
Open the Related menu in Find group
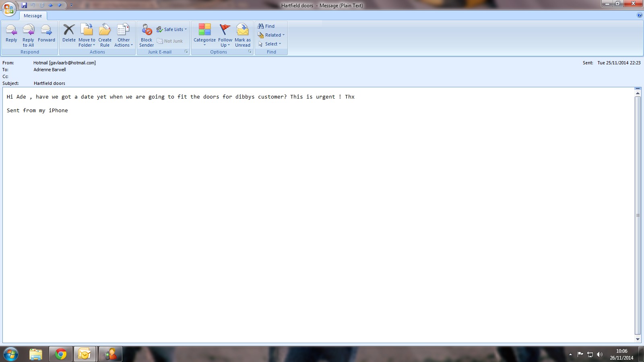(272, 35)
